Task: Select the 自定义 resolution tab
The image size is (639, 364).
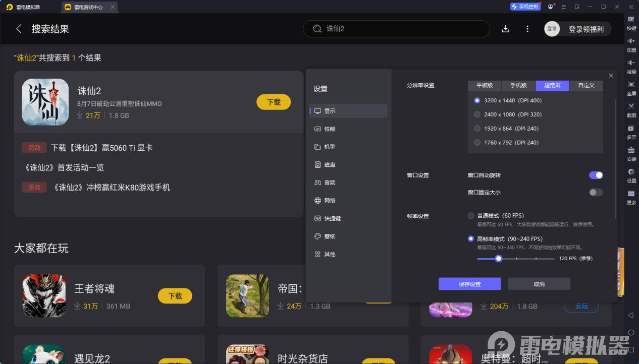Action: 586,85
